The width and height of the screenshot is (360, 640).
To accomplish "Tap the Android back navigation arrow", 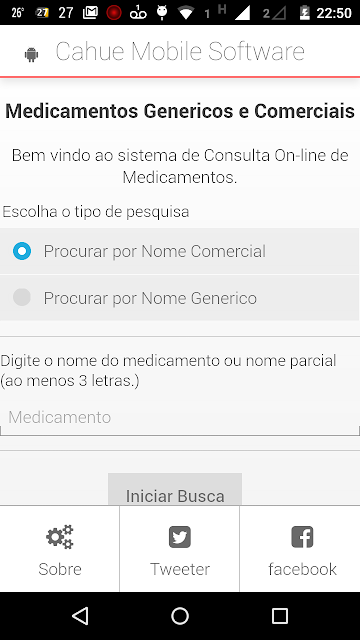I will (80, 616).
